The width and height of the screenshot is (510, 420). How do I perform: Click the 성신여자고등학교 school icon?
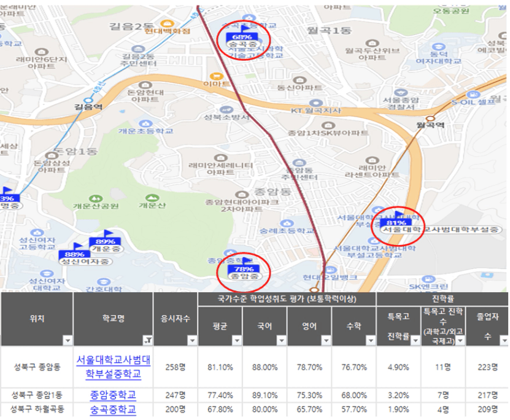(37, 233)
